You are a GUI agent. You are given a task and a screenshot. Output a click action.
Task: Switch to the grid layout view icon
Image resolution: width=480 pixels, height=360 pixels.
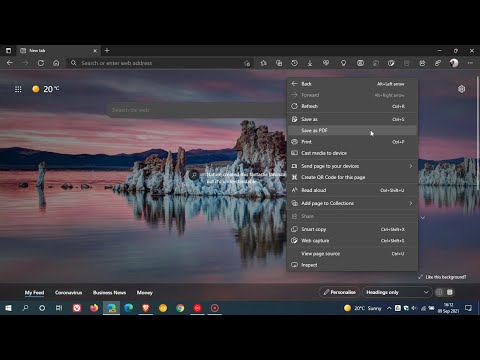[x=439, y=292]
